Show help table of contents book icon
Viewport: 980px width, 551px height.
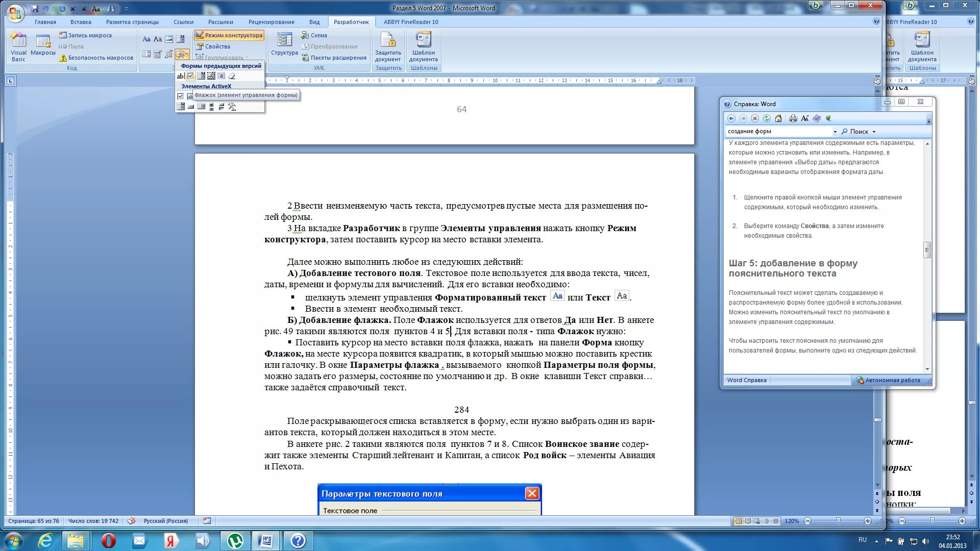817,118
